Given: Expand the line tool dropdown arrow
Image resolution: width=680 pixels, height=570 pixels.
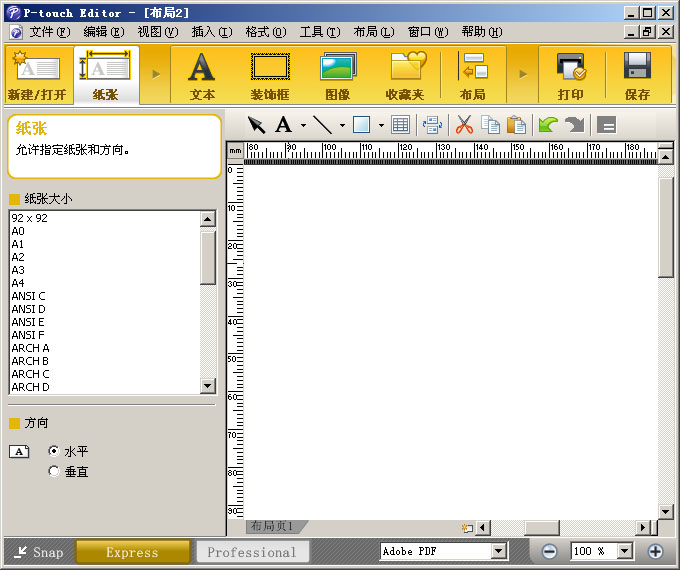Looking at the screenshot, I should [x=342, y=126].
